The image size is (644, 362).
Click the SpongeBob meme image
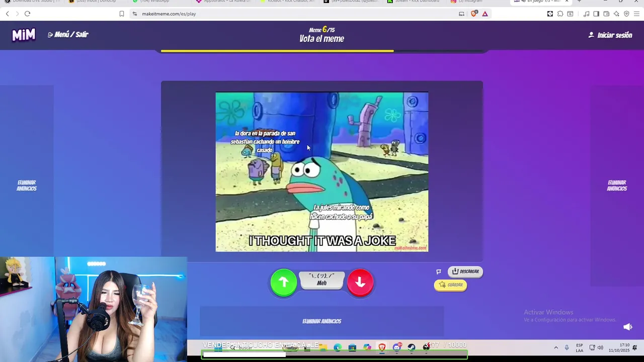coord(322,172)
